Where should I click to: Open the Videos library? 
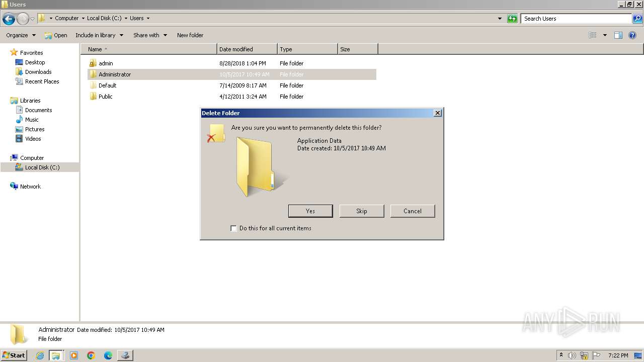(x=33, y=139)
